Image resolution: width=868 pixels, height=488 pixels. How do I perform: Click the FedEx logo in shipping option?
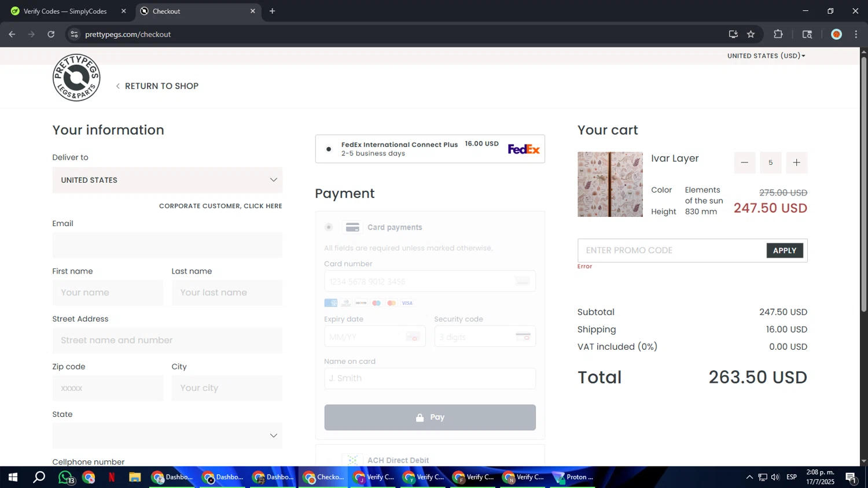pyautogui.click(x=524, y=149)
